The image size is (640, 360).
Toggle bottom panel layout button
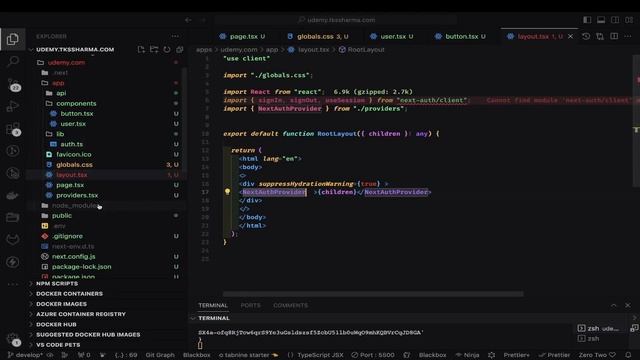601,20
